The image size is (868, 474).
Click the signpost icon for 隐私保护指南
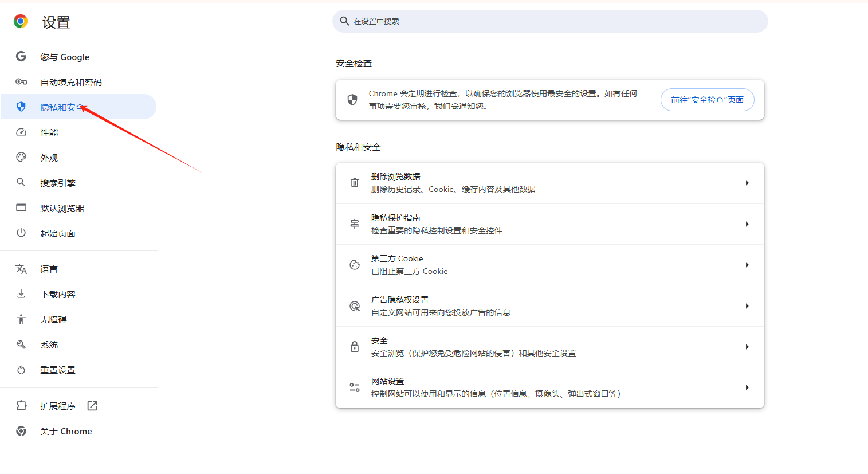(x=355, y=224)
